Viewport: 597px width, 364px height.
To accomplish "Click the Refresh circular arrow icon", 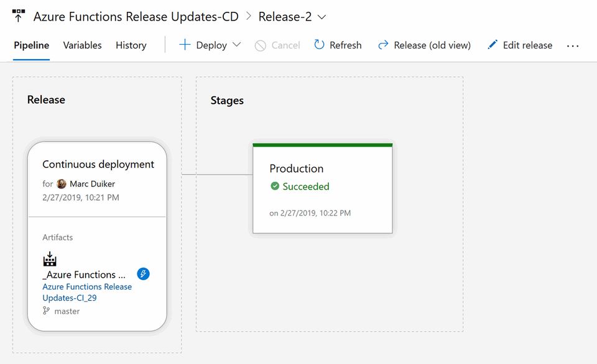I will (319, 45).
